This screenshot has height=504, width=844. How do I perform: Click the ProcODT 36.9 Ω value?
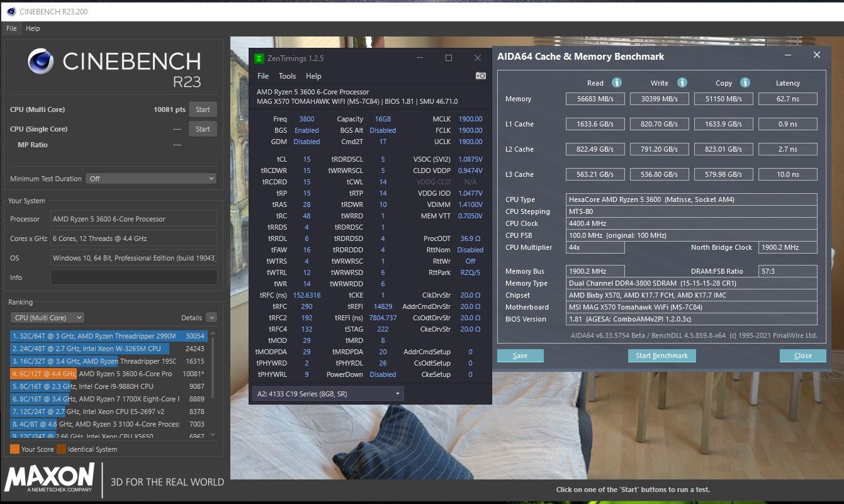[x=470, y=238]
